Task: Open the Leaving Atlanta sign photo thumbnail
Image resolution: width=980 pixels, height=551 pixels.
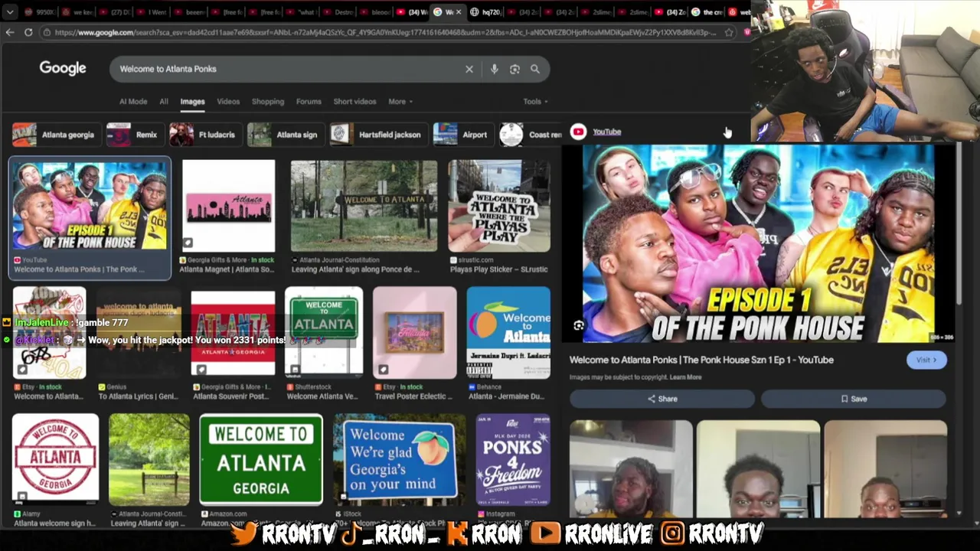Action: pyautogui.click(x=364, y=205)
